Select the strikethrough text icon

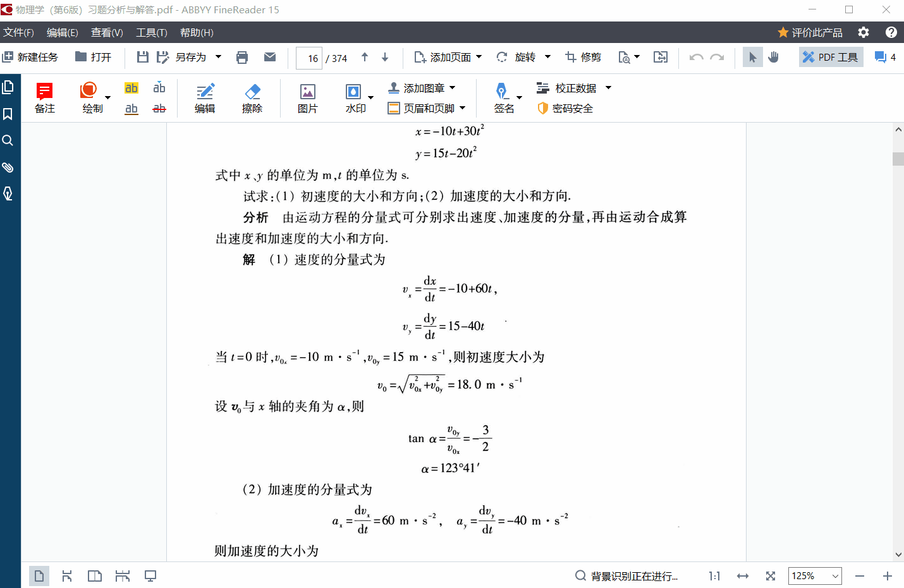159,109
